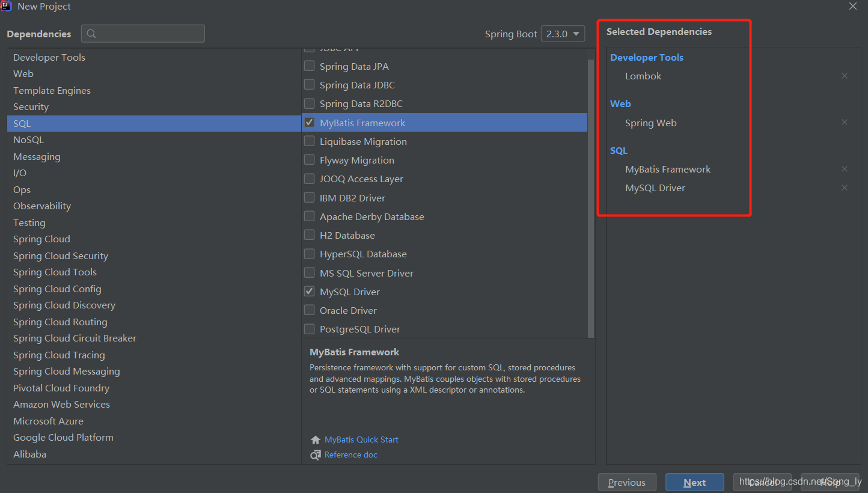Check the Flyway Migration checkbox
868x493 pixels.
pyautogui.click(x=309, y=160)
